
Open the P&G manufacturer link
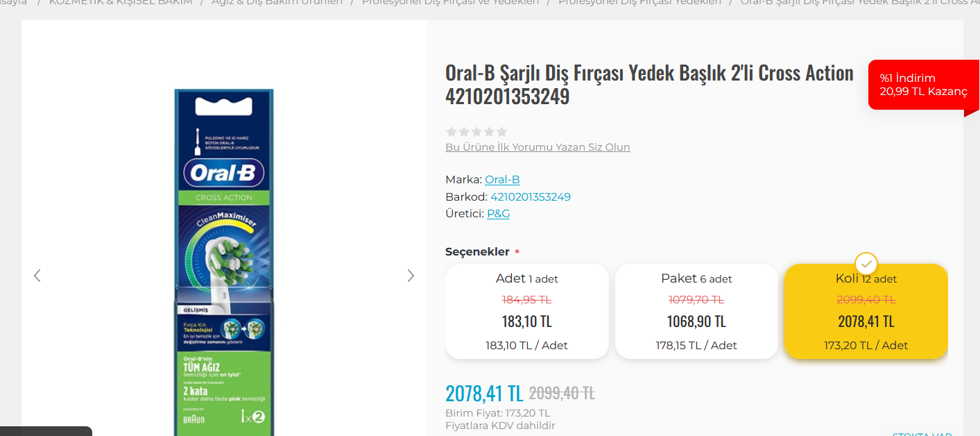point(498,214)
